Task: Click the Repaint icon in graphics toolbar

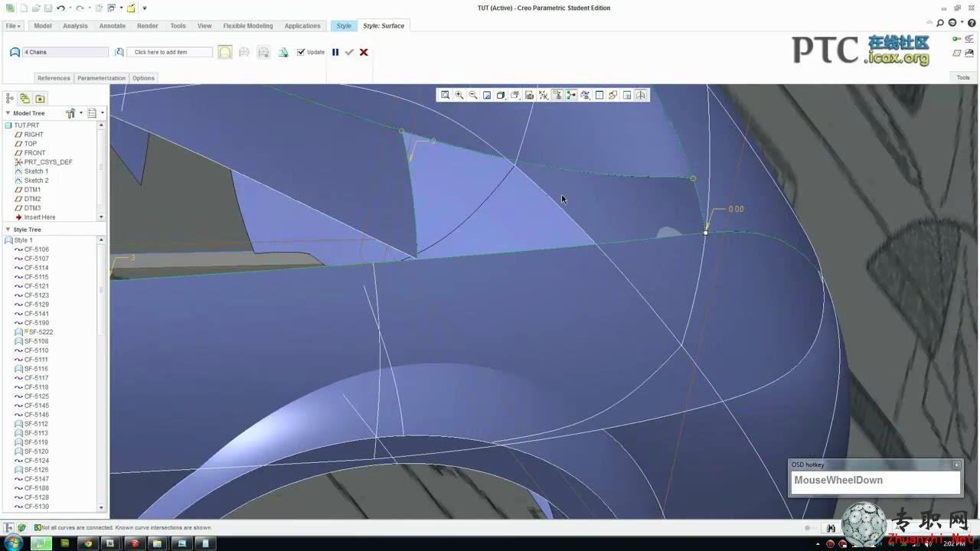Action: tap(487, 95)
